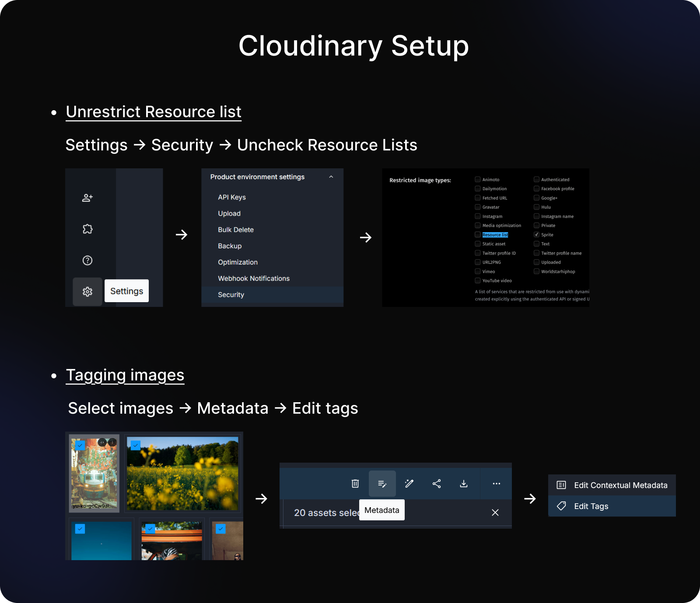Check the Authenticated checkbox
Image resolution: width=700 pixels, height=603 pixels.
536,179
